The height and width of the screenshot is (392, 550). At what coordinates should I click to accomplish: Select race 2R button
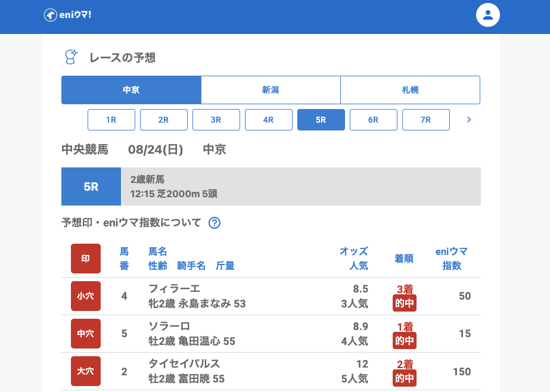164,120
